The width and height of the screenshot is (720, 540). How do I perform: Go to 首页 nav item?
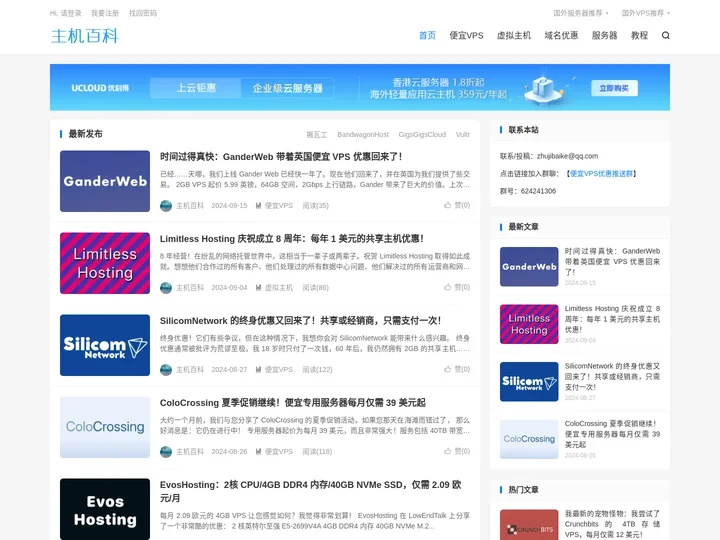pos(427,35)
